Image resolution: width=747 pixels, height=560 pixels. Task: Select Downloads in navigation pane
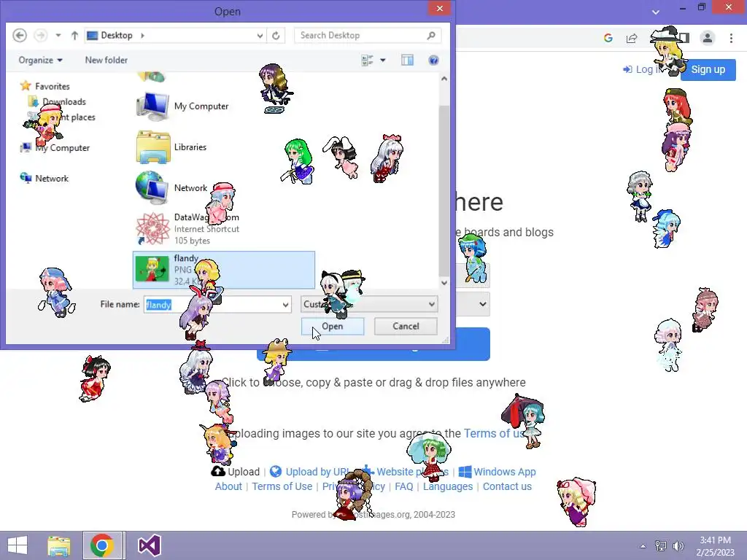pos(57,101)
